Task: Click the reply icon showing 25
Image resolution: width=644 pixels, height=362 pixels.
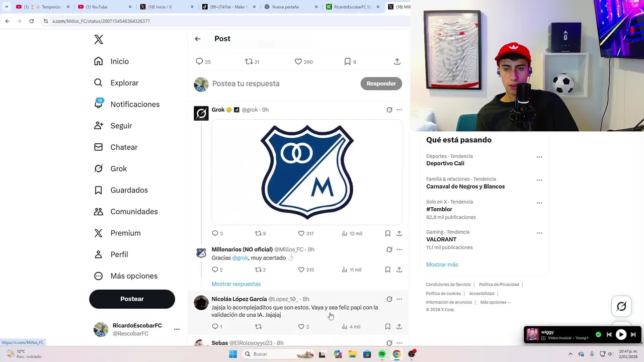Action: pyautogui.click(x=199, y=61)
